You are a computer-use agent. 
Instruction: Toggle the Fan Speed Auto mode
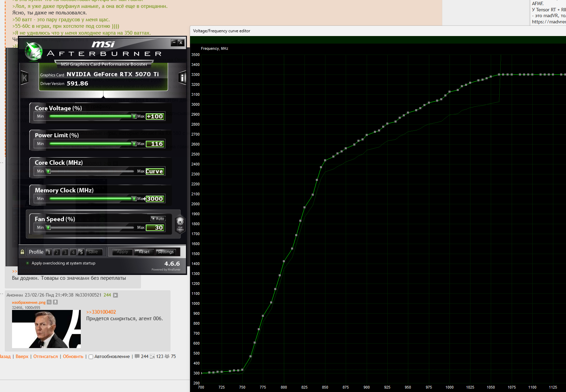tap(158, 219)
